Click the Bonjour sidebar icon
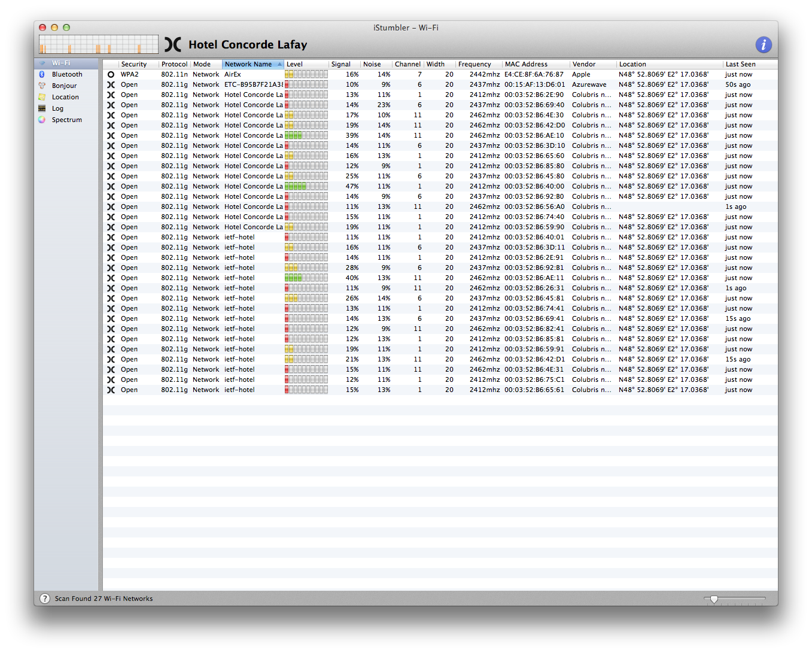 (42, 86)
